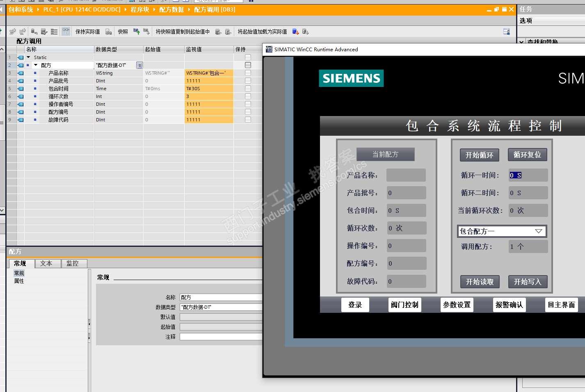The height and width of the screenshot is (392, 585).
Task: Click the icon right of 保持实际值
Action: [108, 32]
